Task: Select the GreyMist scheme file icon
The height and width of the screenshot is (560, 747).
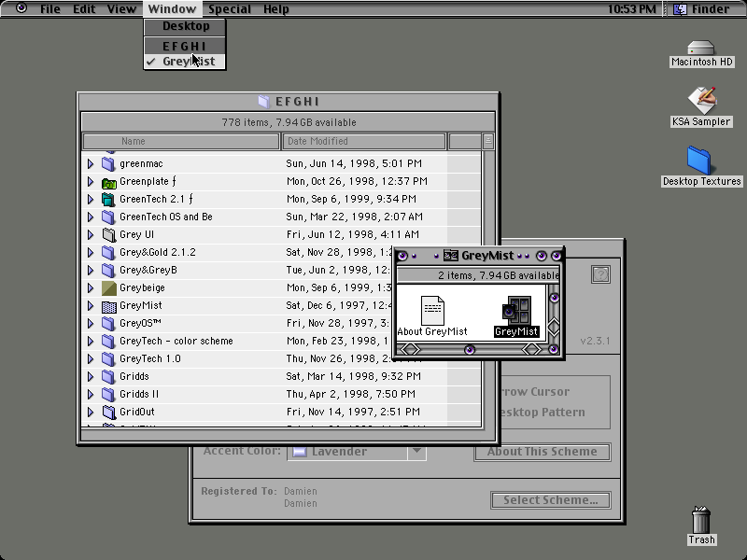Action: 517,310
